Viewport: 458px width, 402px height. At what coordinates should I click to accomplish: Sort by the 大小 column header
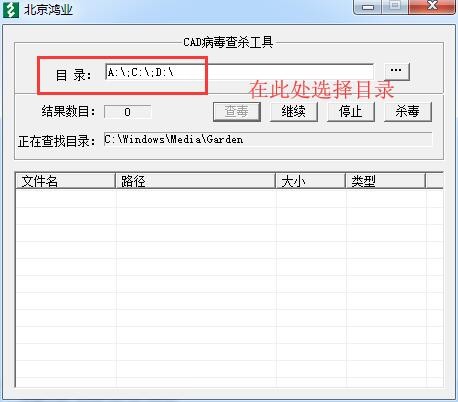(x=310, y=181)
